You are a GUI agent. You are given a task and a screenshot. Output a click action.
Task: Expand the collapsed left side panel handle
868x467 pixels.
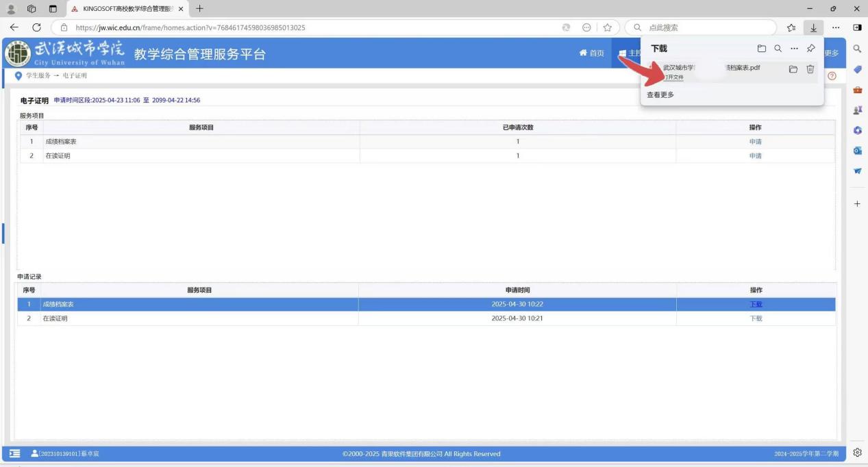click(x=3, y=233)
